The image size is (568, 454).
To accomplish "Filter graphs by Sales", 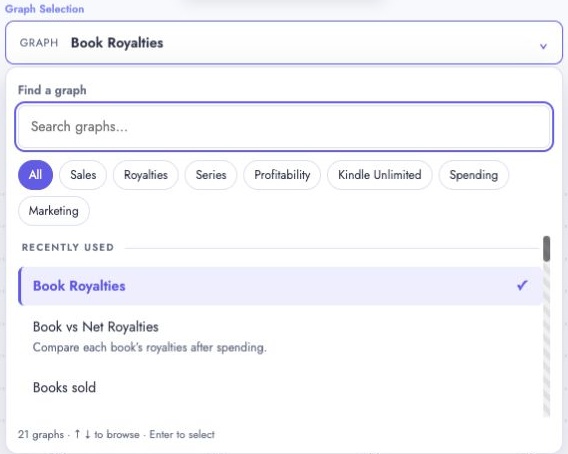I will [83, 175].
